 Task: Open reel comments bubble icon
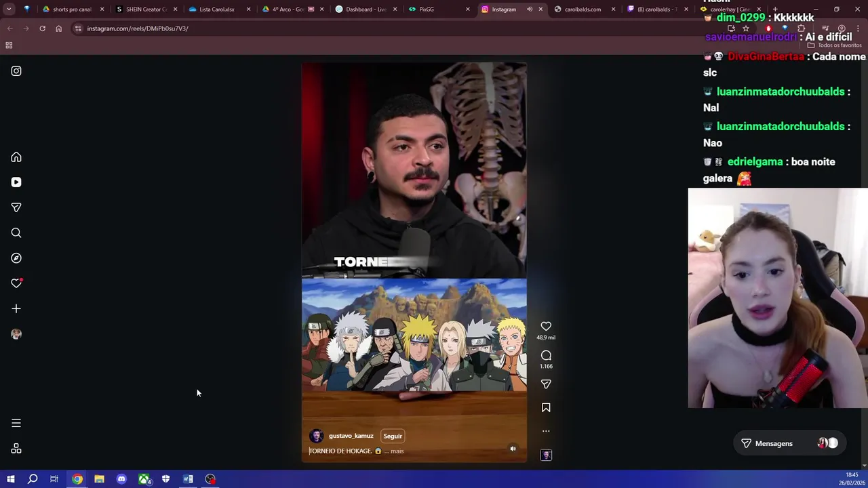546,355
